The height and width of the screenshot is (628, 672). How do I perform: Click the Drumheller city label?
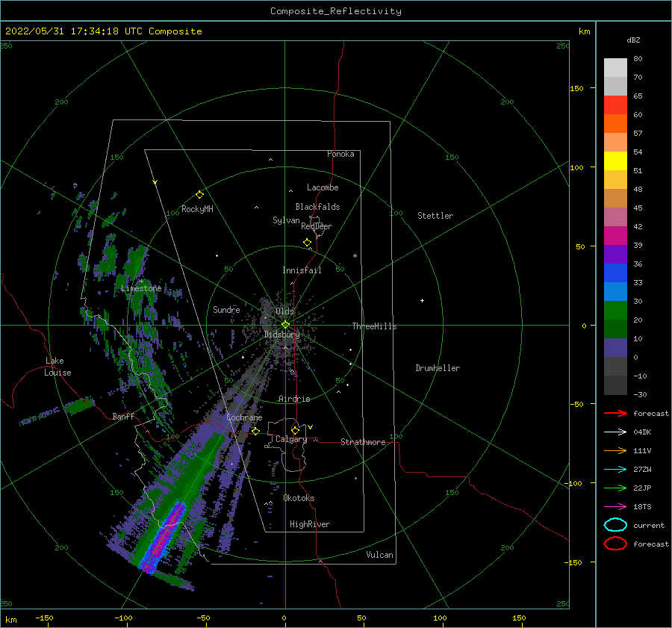438,368
